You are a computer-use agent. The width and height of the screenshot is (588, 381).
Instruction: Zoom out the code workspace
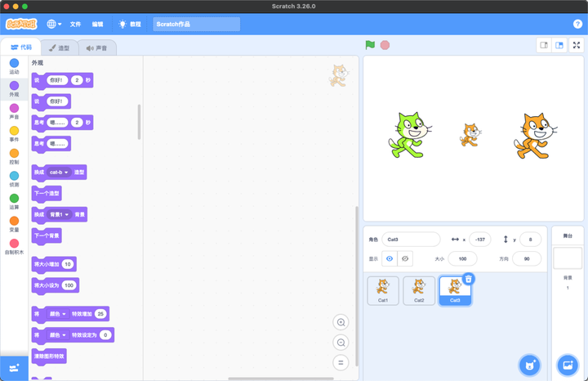tap(341, 343)
